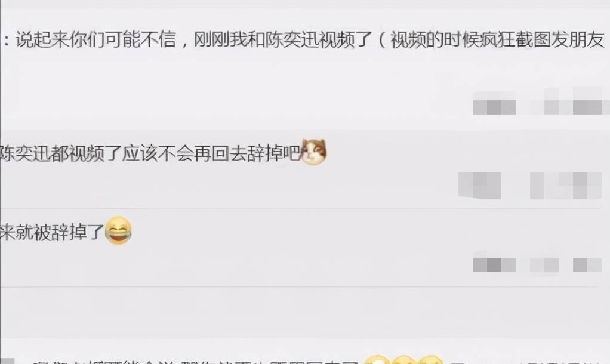Click the last blurred block under 被辞掉了 reply
The image size is (610, 364).
[587, 264]
